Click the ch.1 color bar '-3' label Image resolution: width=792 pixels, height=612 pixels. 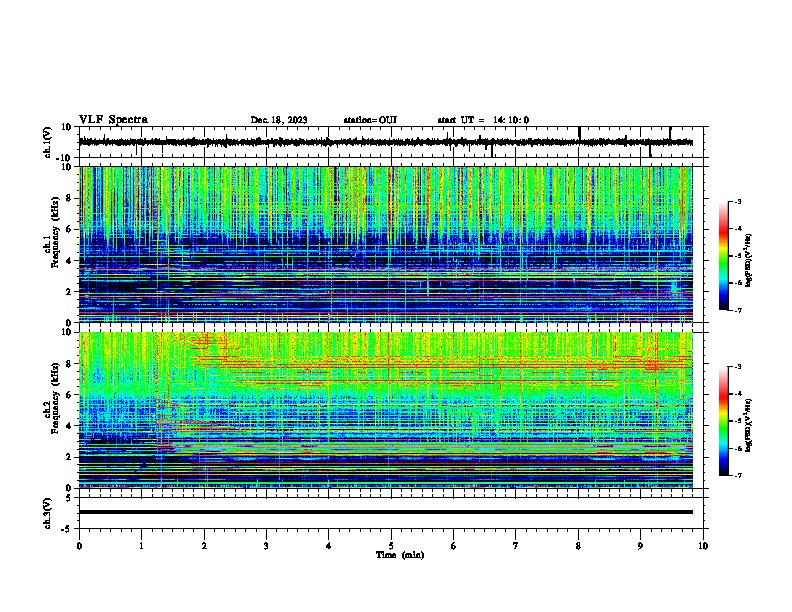pos(738,201)
